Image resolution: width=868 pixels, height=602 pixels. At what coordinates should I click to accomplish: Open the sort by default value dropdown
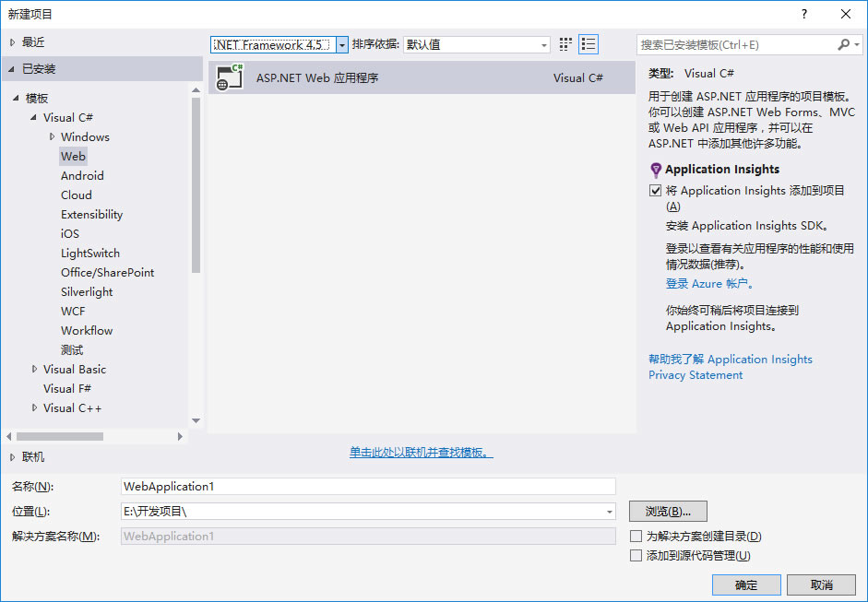click(477, 45)
